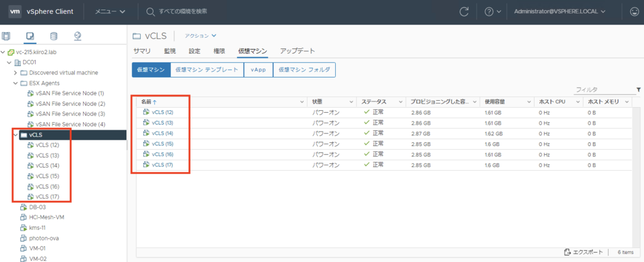The width and height of the screenshot is (644, 262).
Task: Open the メニュー dropdown
Action: [x=110, y=11]
